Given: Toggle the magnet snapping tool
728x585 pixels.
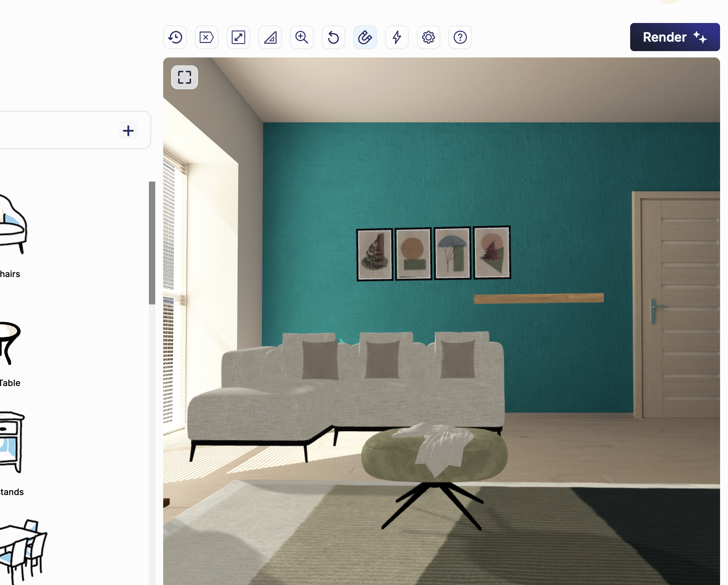Looking at the screenshot, I should point(365,37).
